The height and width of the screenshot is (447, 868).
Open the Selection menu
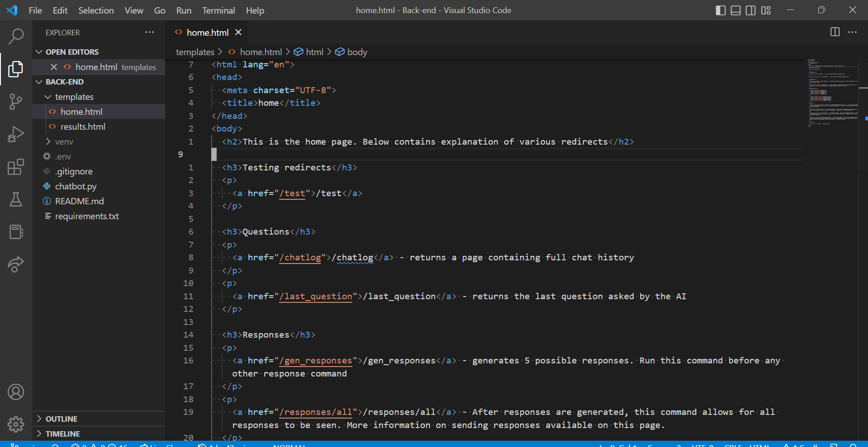tap(96, 10)
